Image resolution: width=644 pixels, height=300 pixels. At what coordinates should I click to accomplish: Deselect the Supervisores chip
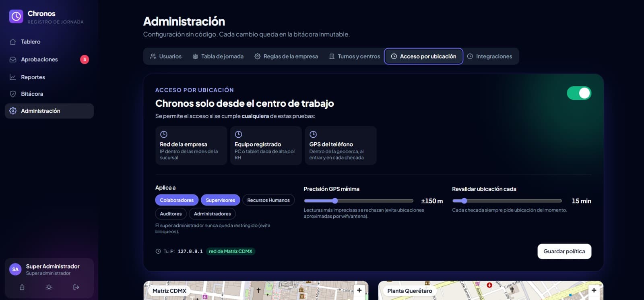coord(221,200)
